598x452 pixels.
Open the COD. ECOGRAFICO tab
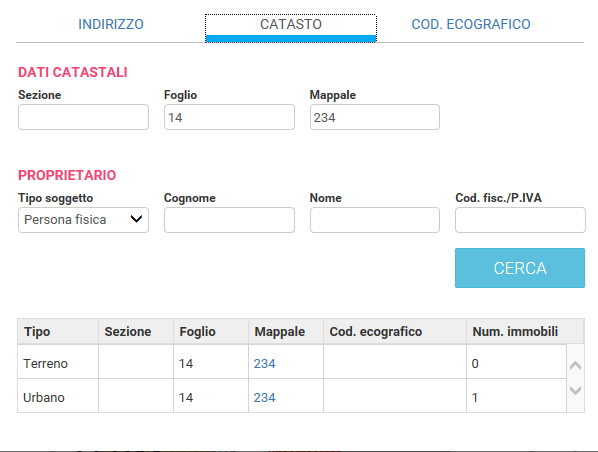471,24
